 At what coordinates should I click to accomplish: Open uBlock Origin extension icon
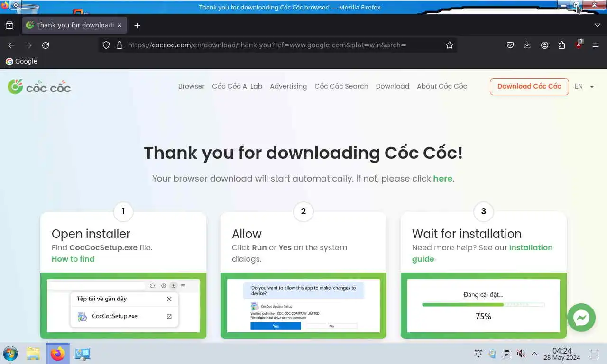[579, 45]
